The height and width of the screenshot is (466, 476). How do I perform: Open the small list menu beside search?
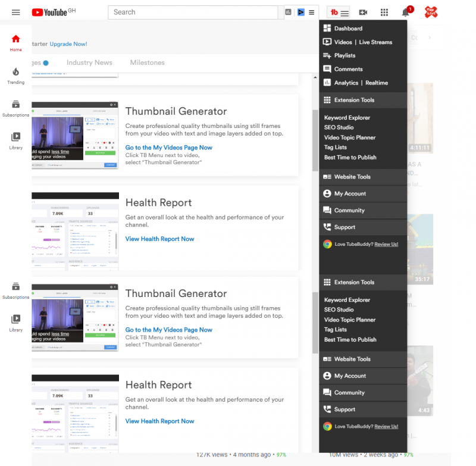tap(311, 12)
